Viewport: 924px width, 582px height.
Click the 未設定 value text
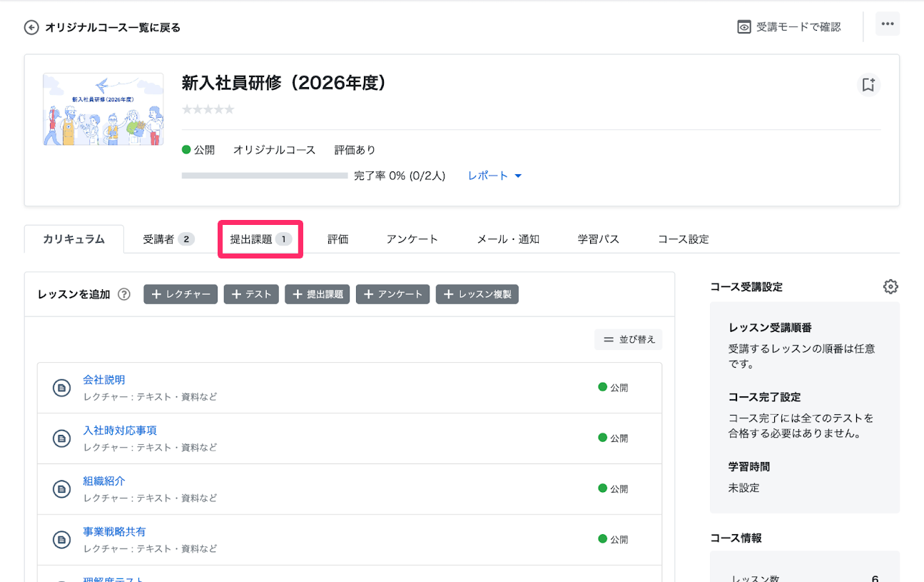click(744, 488)
